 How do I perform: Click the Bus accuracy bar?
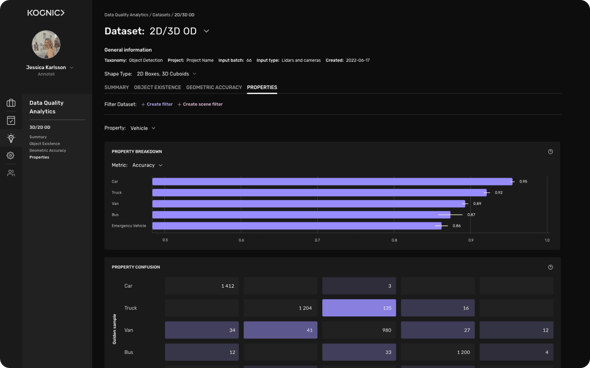tap(301, 215)
